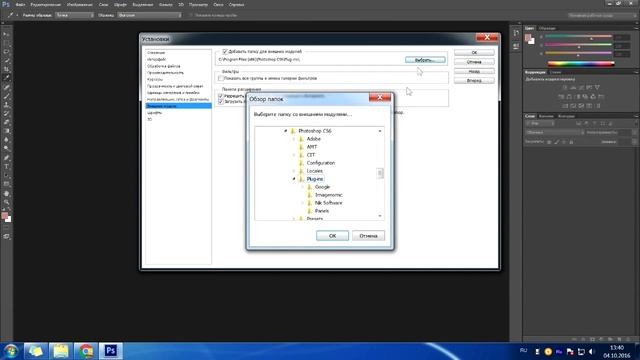Expand the Nik Software folder node
This screenshot has height=360, width=640.
coord(302,203)
